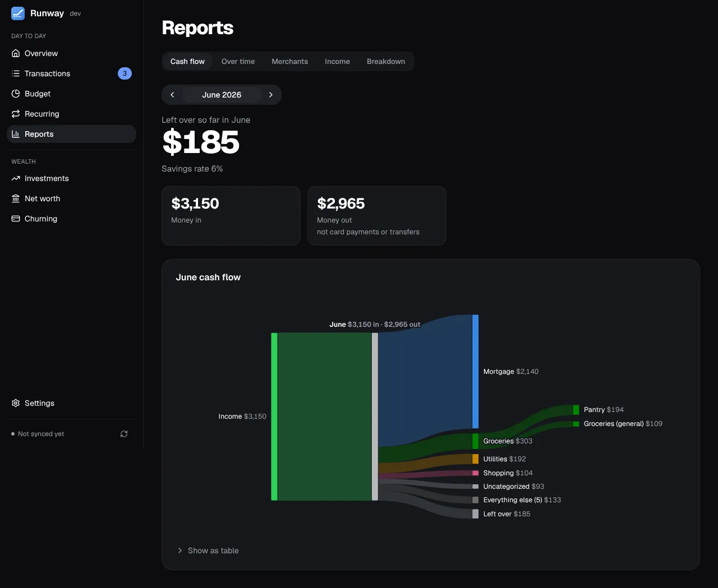Go to Net worth page

(71, 198)
